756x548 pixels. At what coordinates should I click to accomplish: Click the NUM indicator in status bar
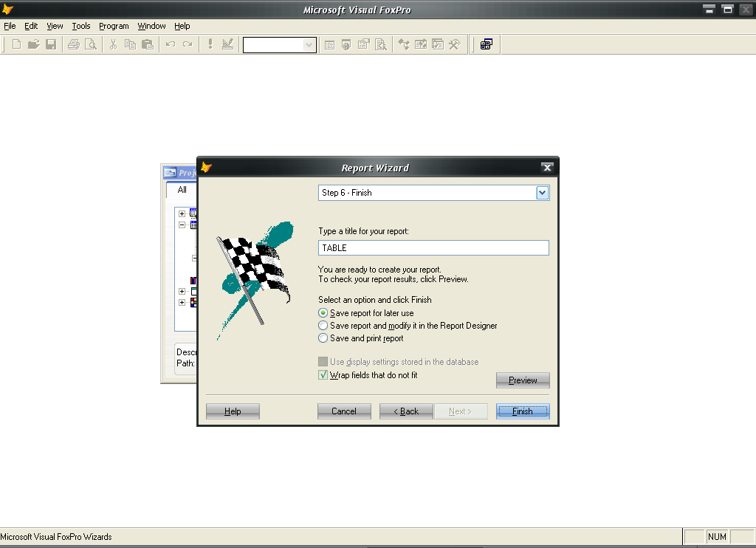click(717, 536)
